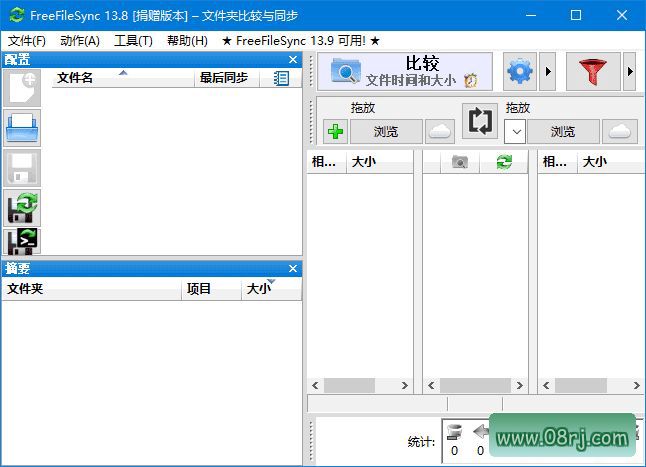Screen dimensions: 646x467
Task: Open the 工具(T) menu
Action: (133, 41)
